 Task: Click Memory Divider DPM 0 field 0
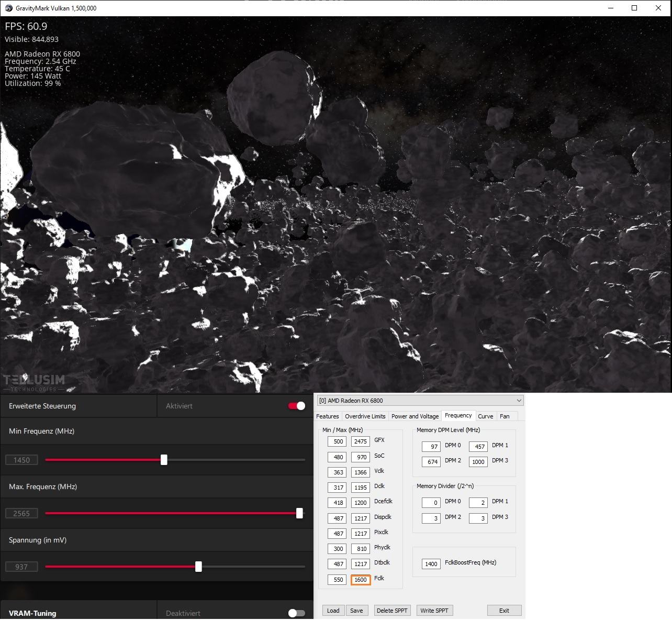click(x=431, y=503)
